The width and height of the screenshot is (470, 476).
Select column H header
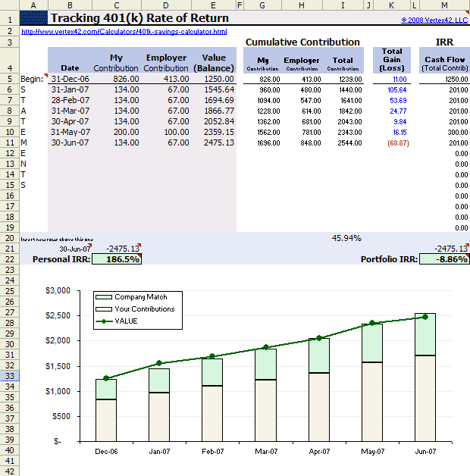302,5
